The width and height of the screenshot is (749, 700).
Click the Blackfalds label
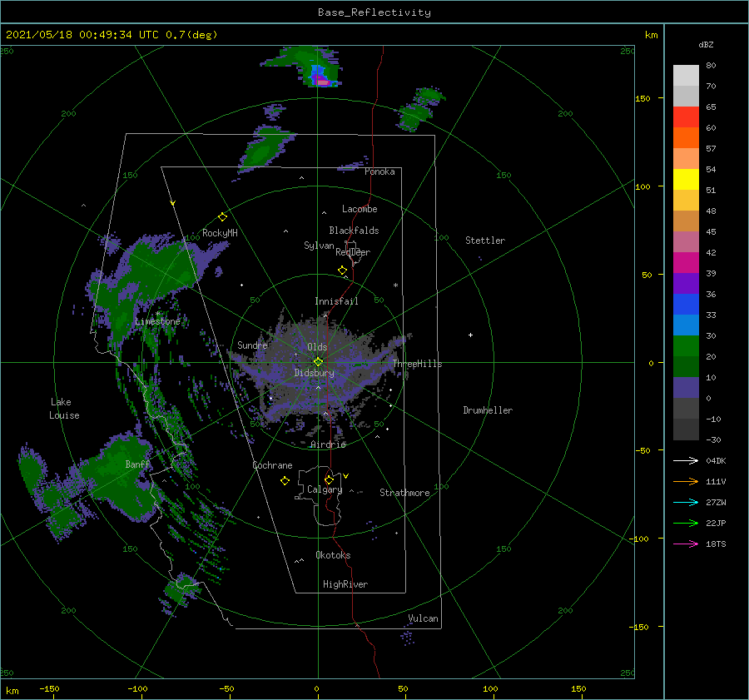pyautogui.click(x=354, y=231)
